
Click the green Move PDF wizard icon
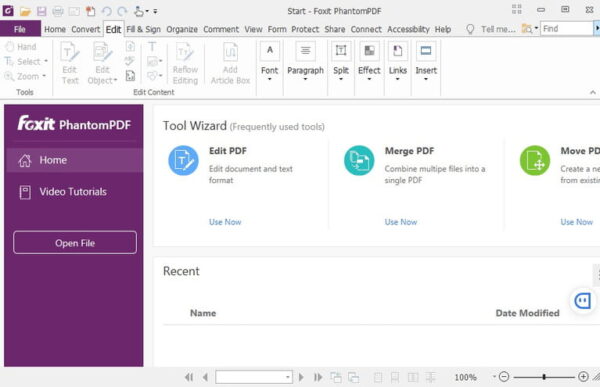(535, 160)
